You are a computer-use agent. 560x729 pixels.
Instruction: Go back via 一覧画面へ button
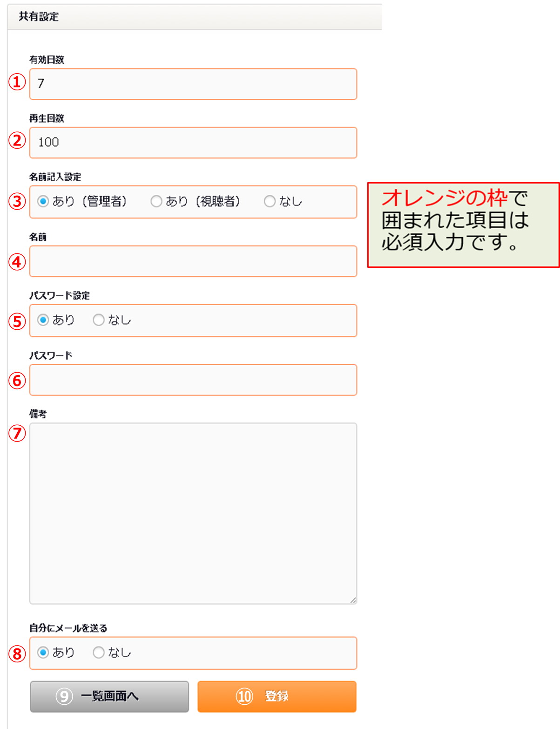109,696
